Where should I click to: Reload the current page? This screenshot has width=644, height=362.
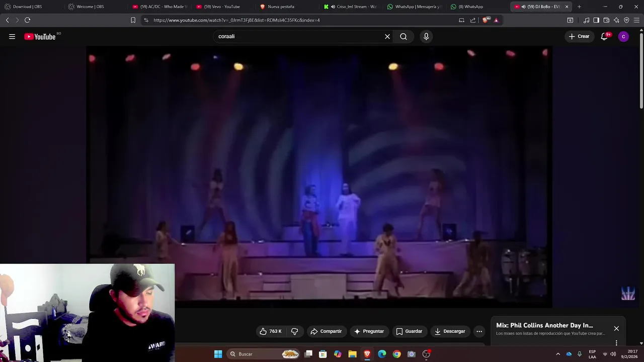click(27, 20)
